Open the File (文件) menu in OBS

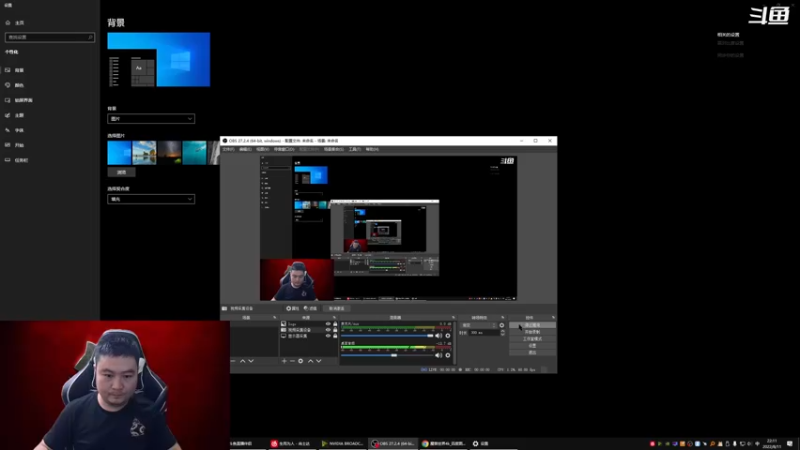click(x=229, y=149)
